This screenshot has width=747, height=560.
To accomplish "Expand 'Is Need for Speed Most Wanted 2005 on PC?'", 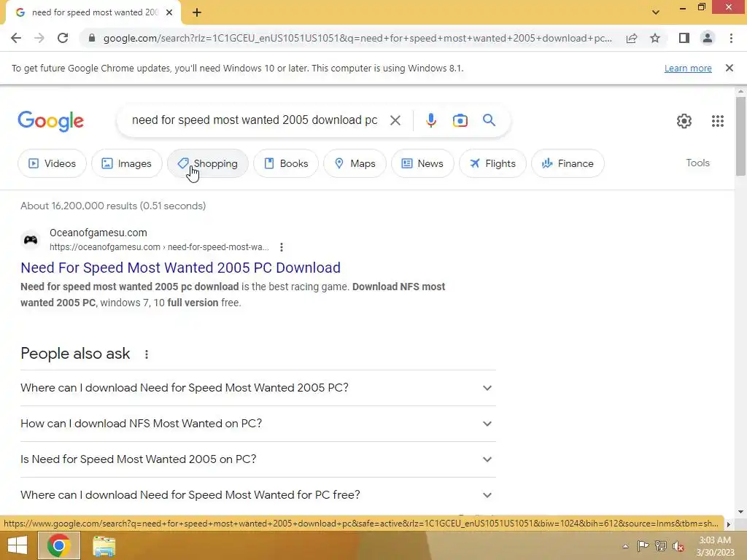I will [258, 459].
